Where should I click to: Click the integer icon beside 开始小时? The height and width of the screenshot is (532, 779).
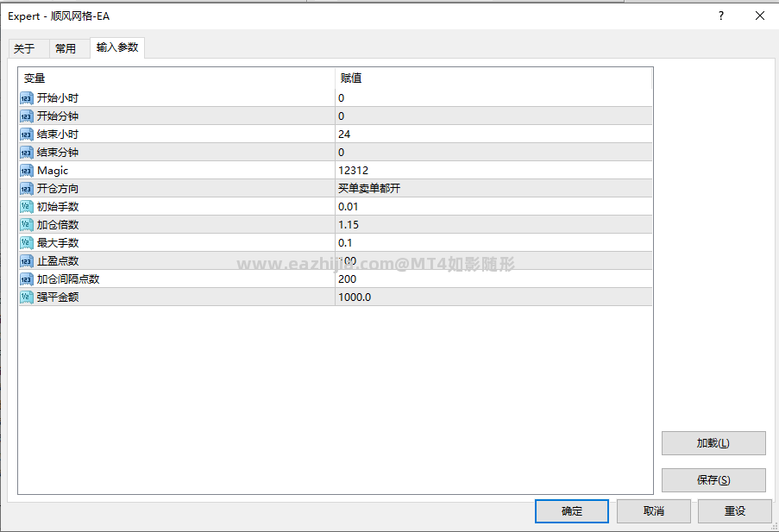click(x=27, y=98)
